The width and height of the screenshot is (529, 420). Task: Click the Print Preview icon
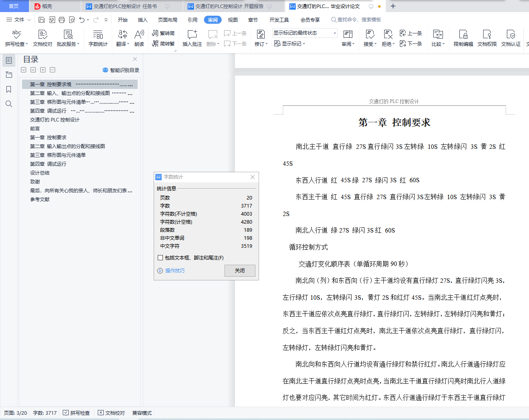pyautogui.click(x=72, y=20)
